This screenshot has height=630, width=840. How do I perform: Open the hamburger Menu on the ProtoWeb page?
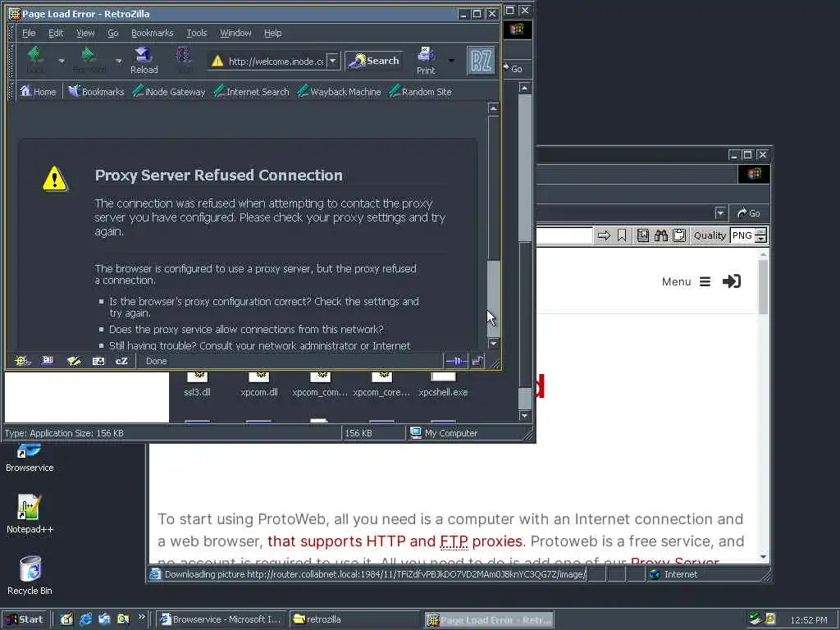[x=705, y=282]
